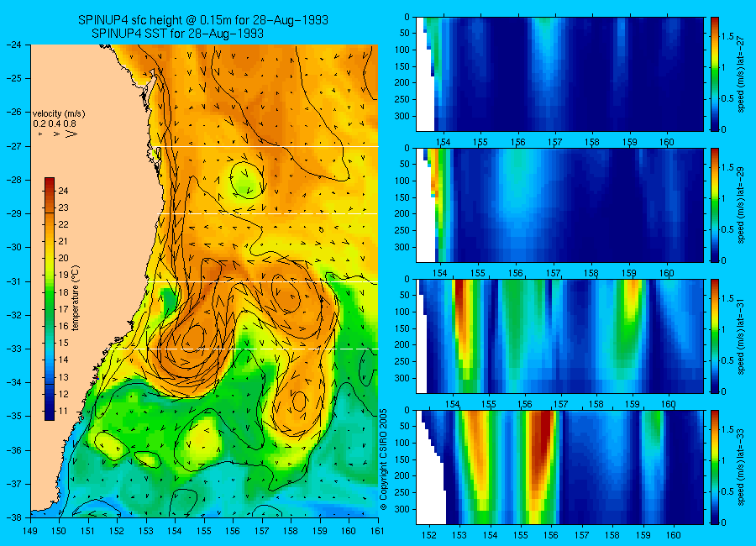Click the 'speed (m/s) lat=-31' axis label
This screenshot has width=756, height=546.
tap(742, 336)
